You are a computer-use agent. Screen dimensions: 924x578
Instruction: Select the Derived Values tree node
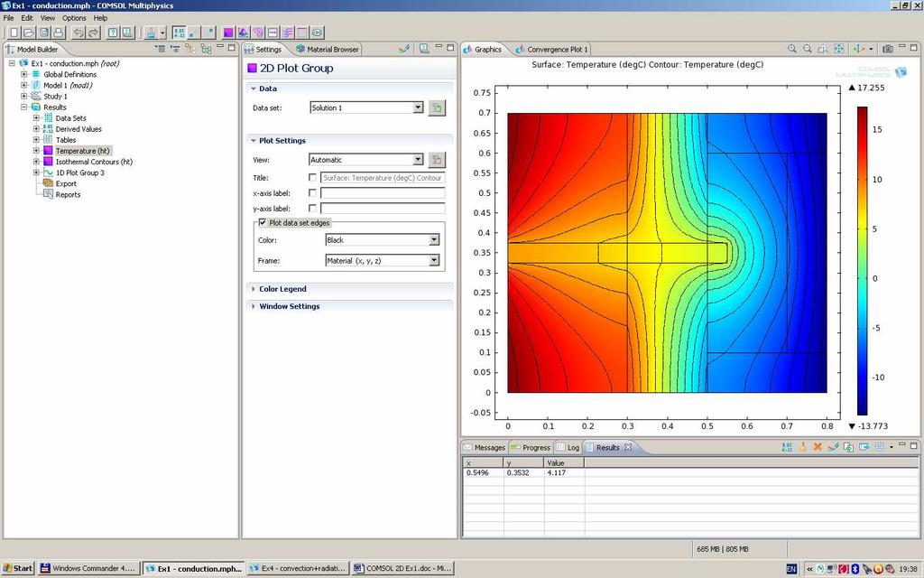point(79,129)
